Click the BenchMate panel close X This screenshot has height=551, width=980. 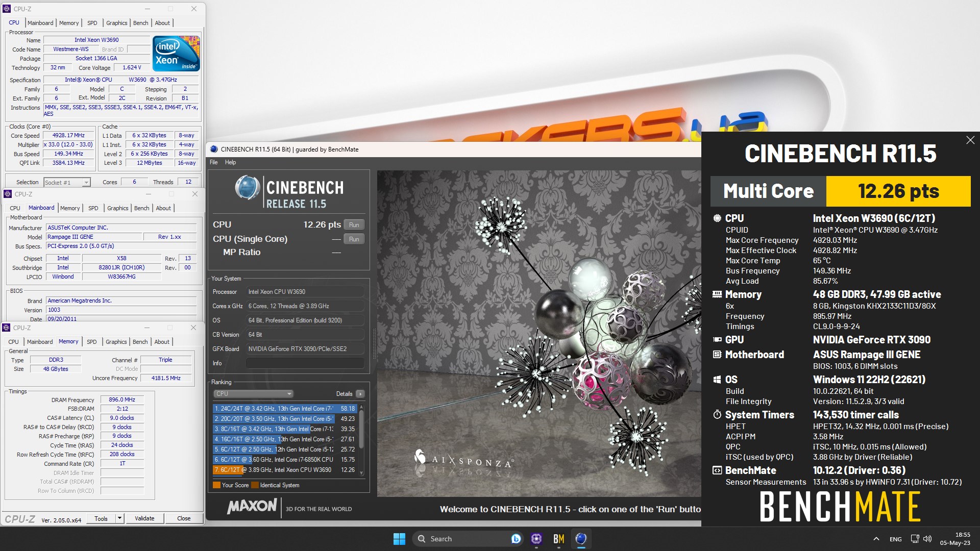pos(970,140)
